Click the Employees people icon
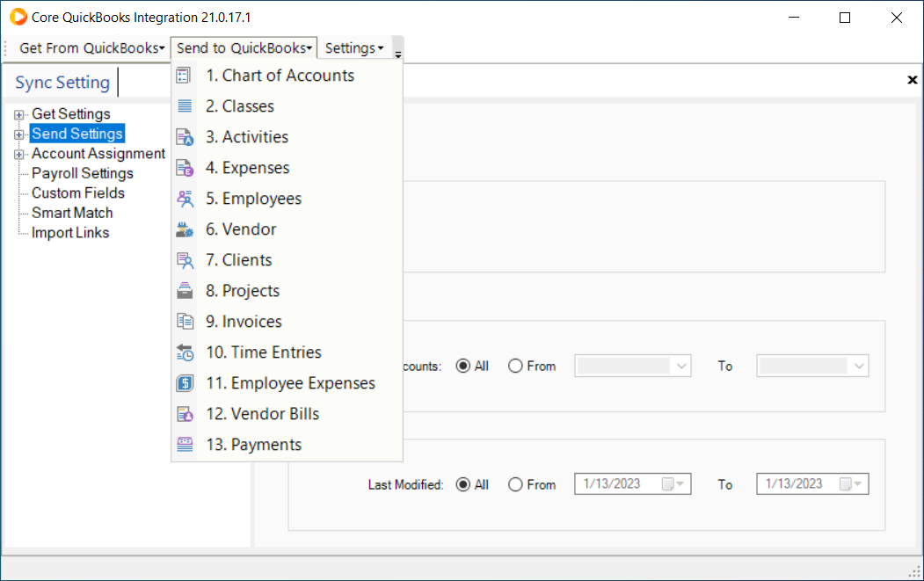This screenshot has width=924, height=581. pos(185,199)
